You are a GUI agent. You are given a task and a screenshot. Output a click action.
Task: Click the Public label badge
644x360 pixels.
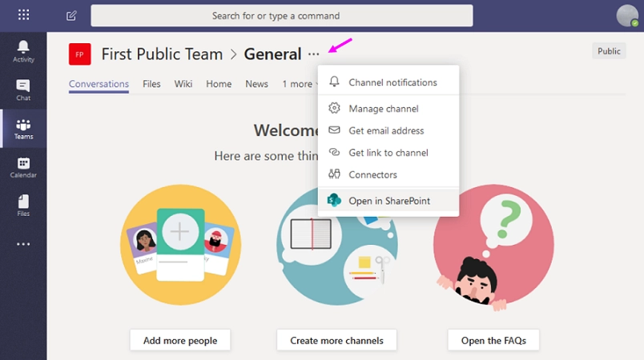click(609, 51)
